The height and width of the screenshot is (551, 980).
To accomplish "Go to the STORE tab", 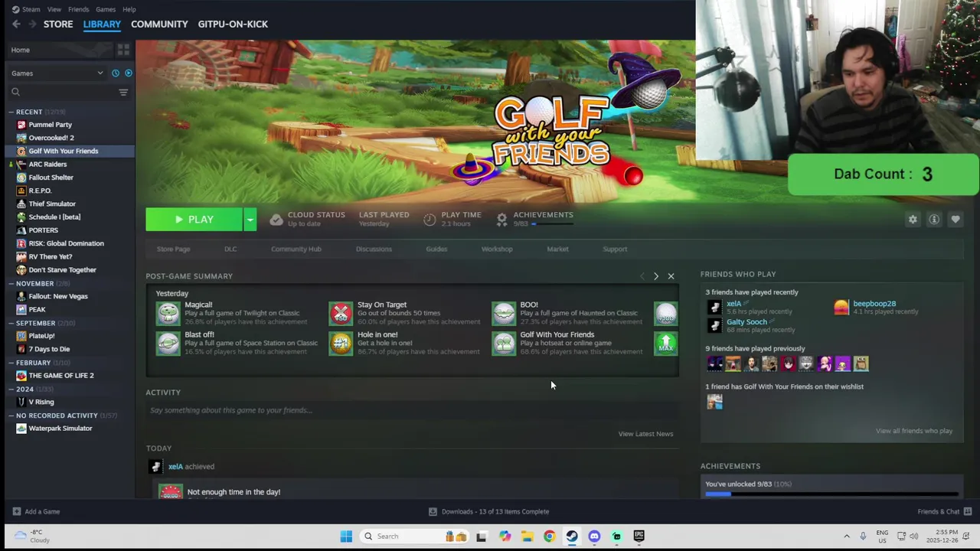I will point(58,24).
